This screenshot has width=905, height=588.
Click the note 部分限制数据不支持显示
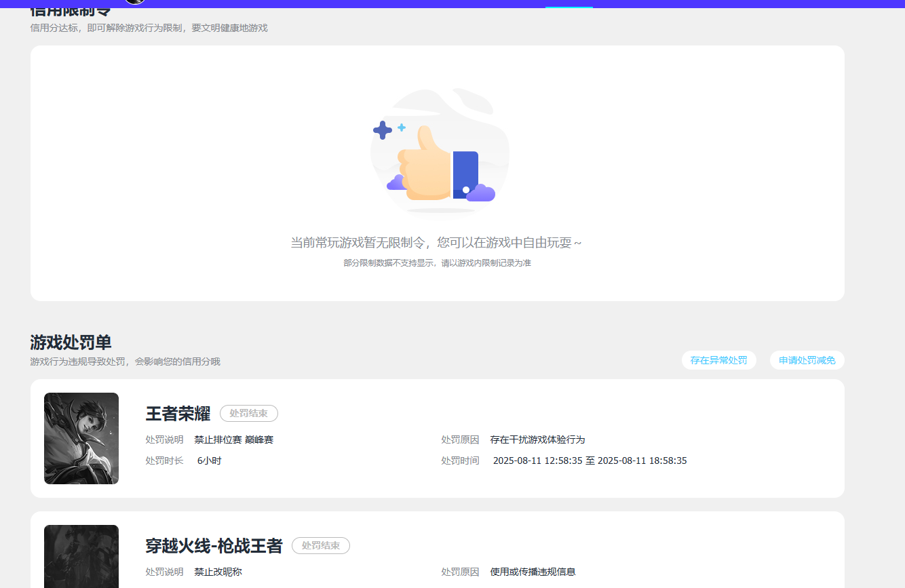pyautogui.click(x=389, y=263)
